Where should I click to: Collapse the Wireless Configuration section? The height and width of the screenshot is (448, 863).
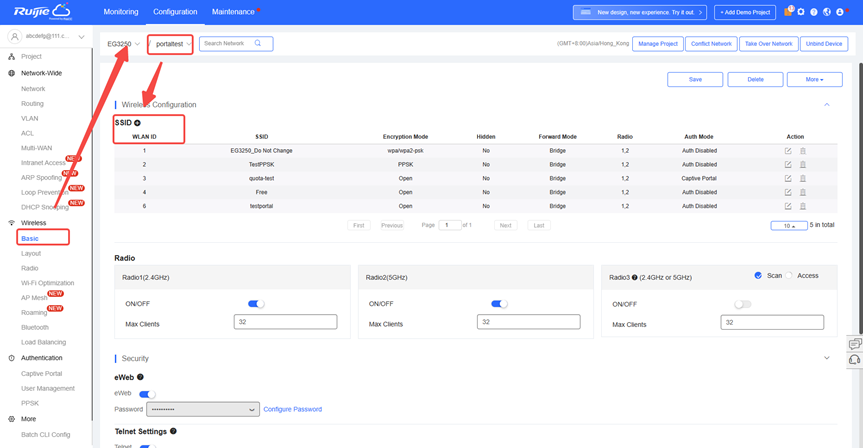pyautogui.click(x=826, y=105)
